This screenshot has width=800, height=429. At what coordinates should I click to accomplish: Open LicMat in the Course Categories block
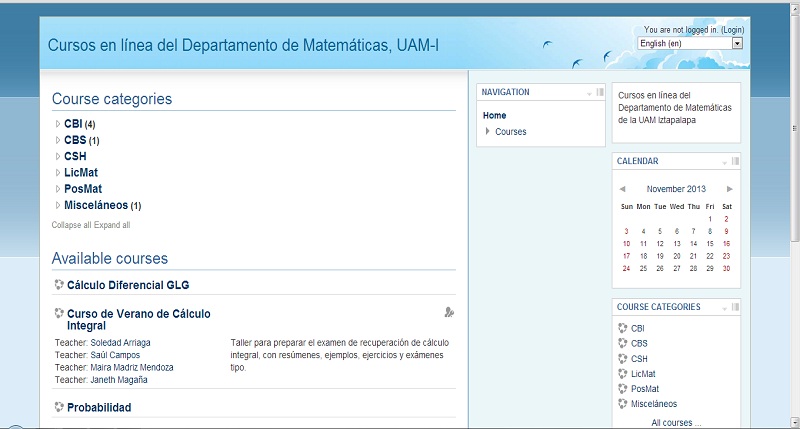point(643,374)
